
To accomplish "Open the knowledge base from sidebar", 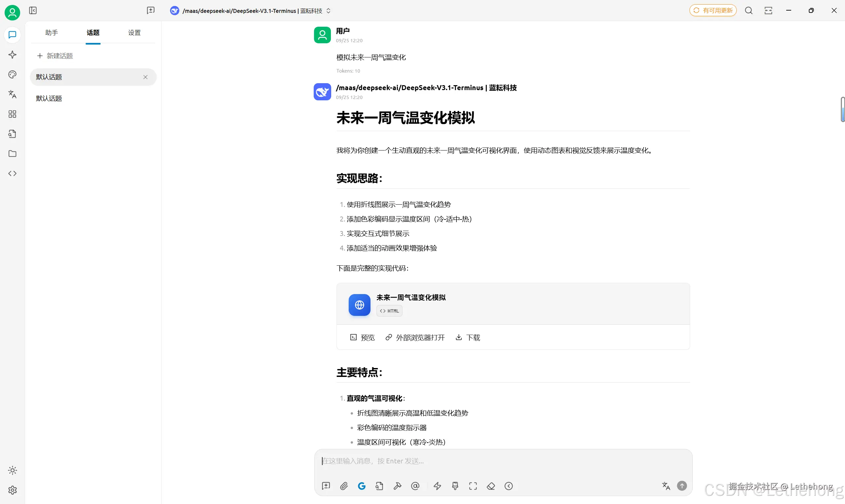I will point(12,134).
